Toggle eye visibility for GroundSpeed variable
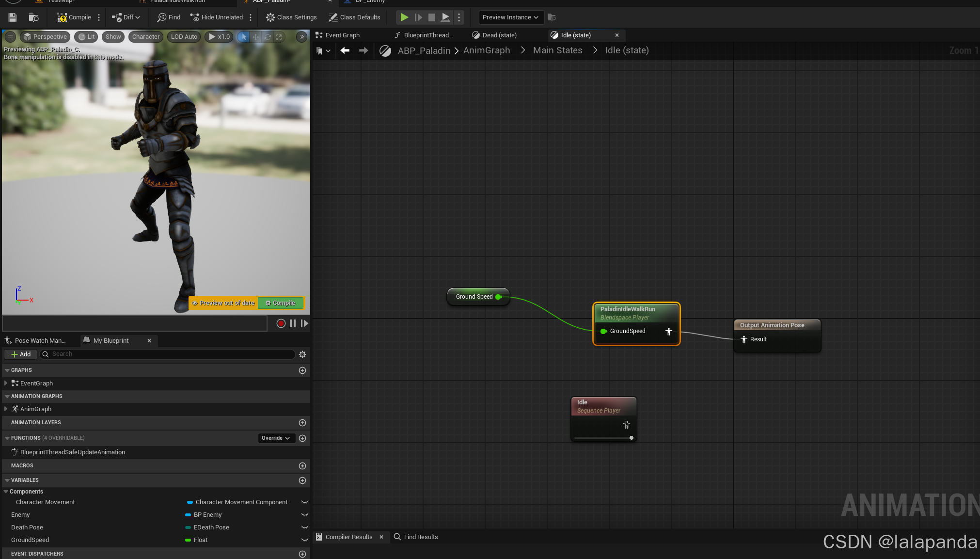The width and height of the screenshot is (980, 559). (304, 540)
